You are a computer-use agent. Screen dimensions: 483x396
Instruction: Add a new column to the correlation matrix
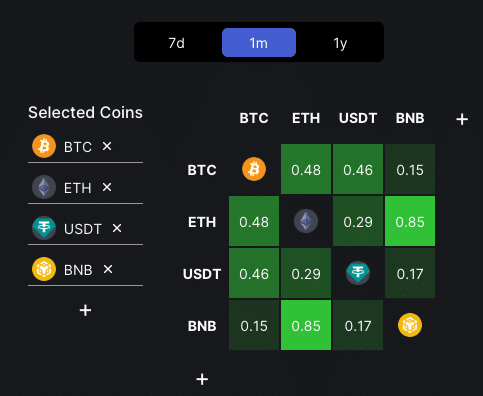tap(462, 119)
